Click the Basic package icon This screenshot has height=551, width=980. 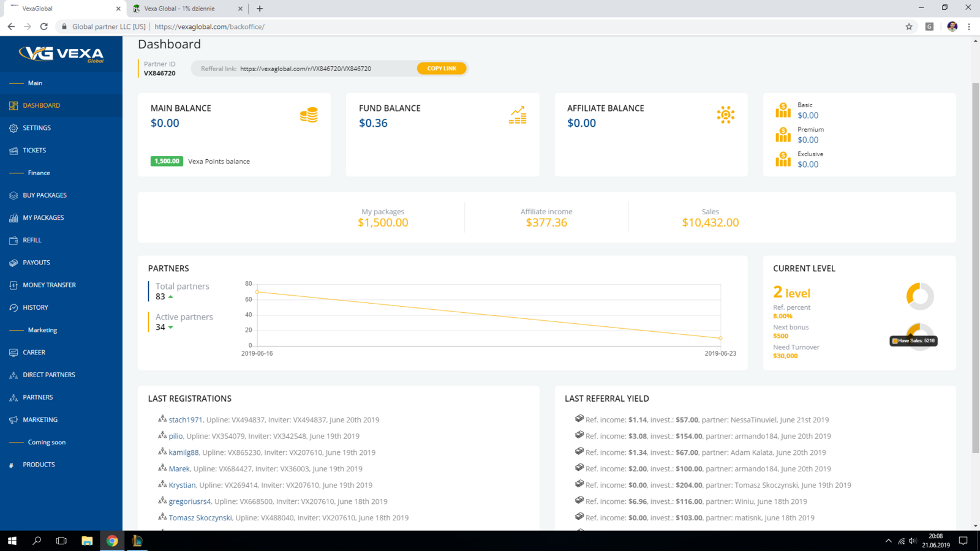tap(783, 110)
